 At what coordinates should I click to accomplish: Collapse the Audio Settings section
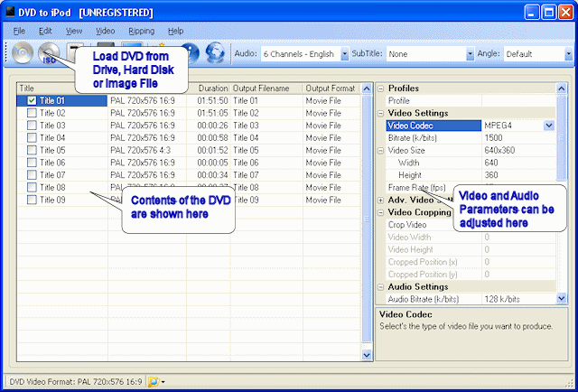point(380,286)
